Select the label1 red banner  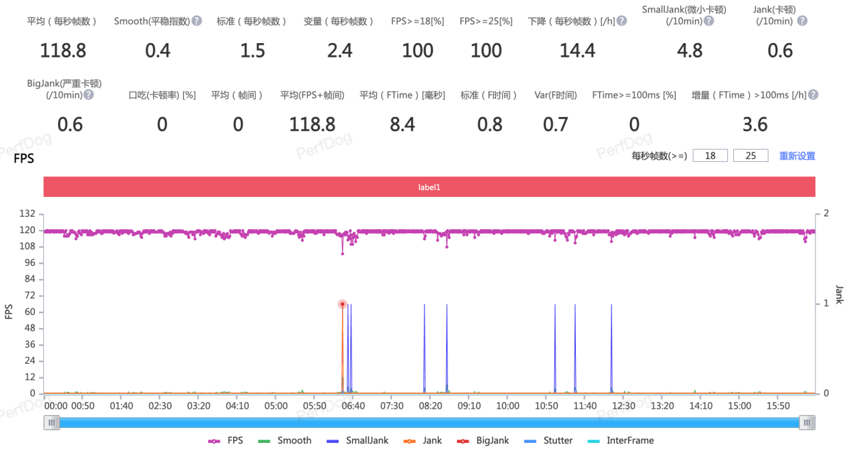point(429,186)
